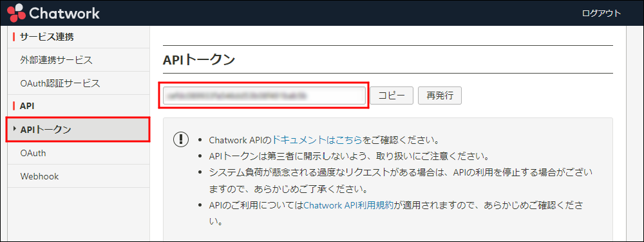Open the ドキュメントはこちら documentation link
Image resolution: width=644 pixels, height=242 pixels.
point(317,140)
